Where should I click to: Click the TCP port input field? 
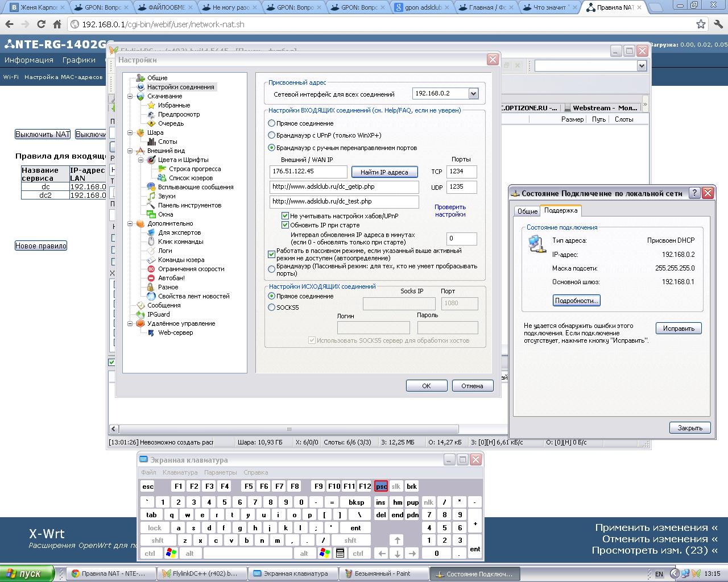coord(461,172)
